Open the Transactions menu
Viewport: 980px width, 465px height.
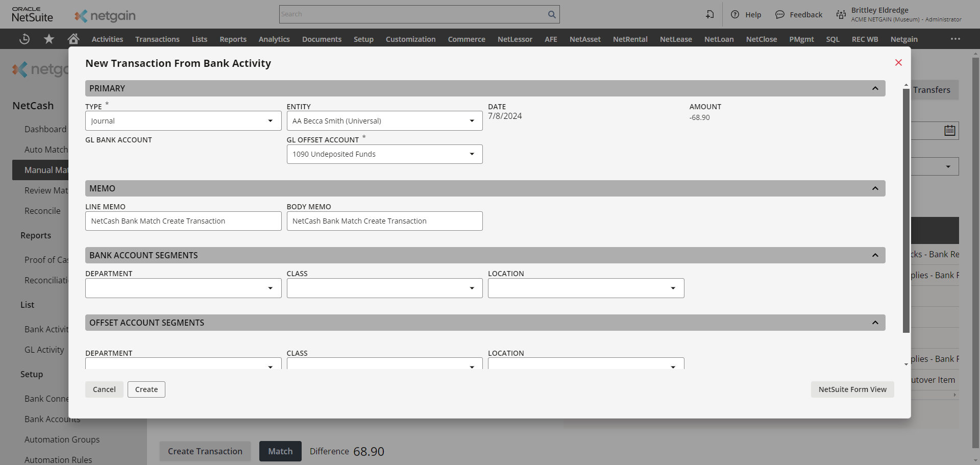point(157,39)
